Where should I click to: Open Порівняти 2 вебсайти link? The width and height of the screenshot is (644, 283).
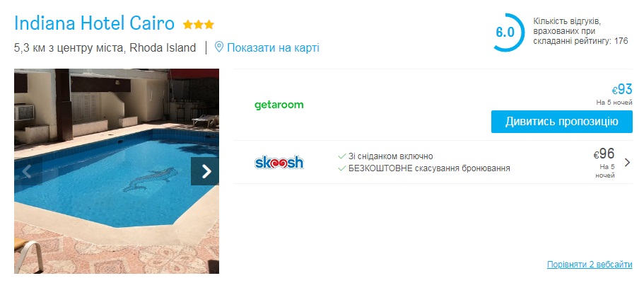[590, 265]
